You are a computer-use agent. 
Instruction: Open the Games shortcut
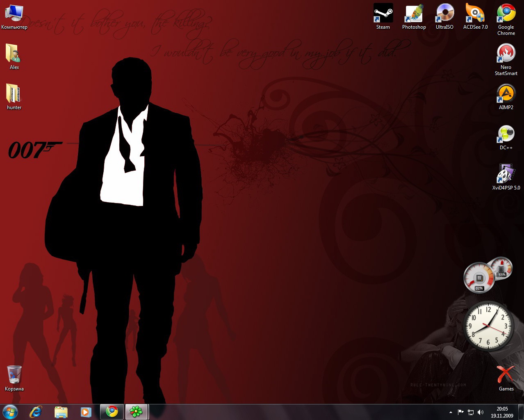506,378
